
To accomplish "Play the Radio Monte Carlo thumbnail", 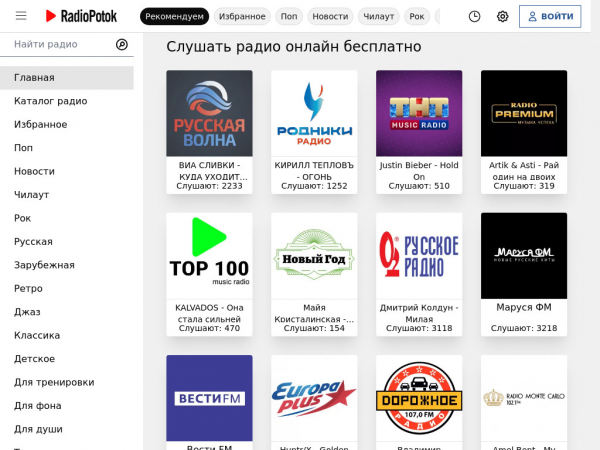I will click(x=524, y=398).
